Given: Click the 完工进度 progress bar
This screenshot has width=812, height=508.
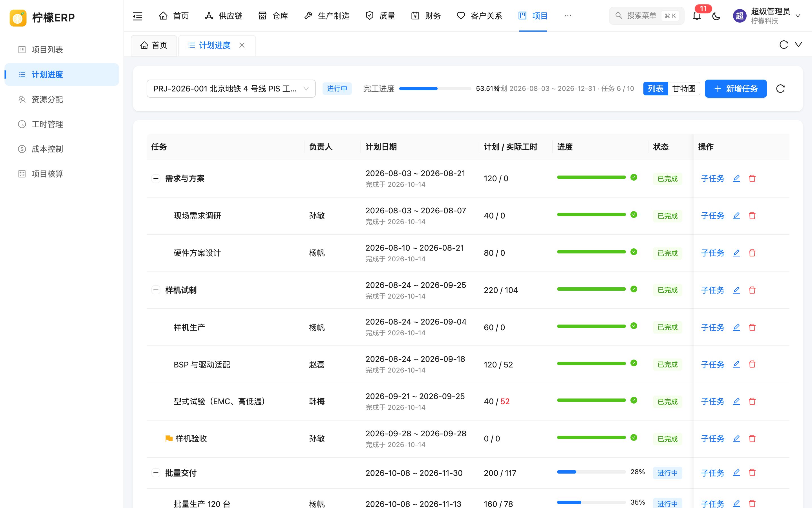Looking at the screenshot, I should [x=435, y=89].
